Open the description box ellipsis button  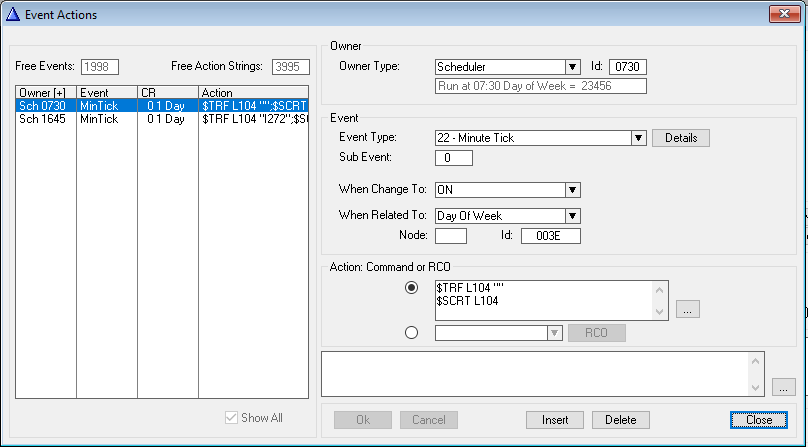pyautogui.click(x=784, y=388)
